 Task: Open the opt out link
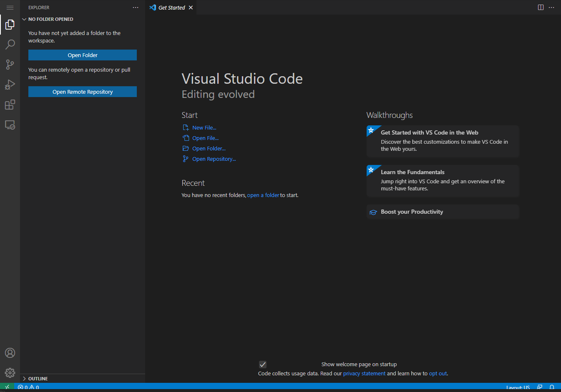click(438, 373)
